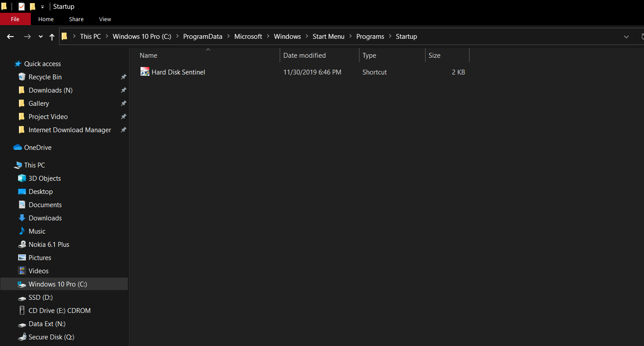The image size is (644, 346).
Task: Open the File menu
Action: click(x=15, y=19)
